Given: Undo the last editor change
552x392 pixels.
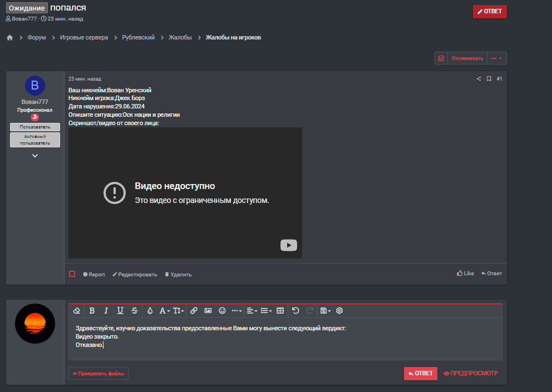Looking at the screenshot, I should tap(295, 311).
